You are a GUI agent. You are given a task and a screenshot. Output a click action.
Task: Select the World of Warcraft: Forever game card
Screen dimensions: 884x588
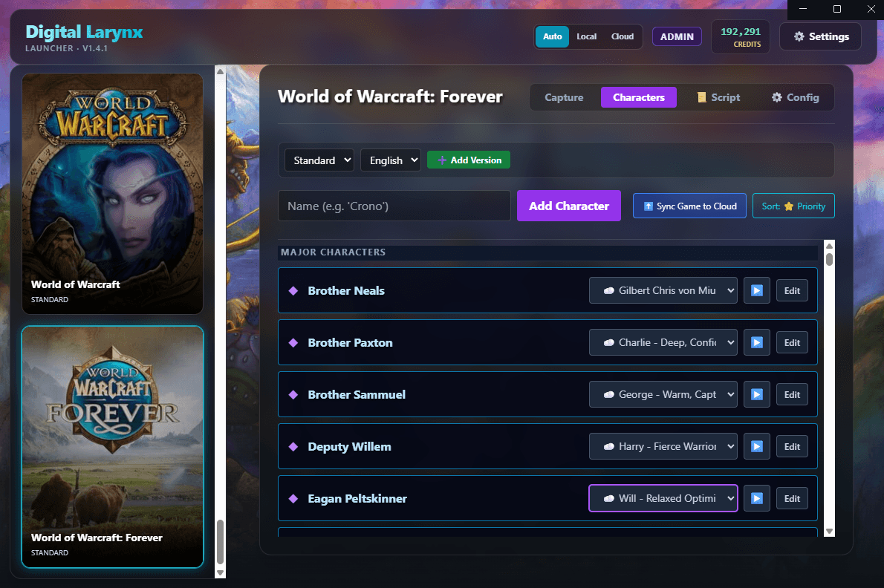pyautogui.click(x=113, y=447)
